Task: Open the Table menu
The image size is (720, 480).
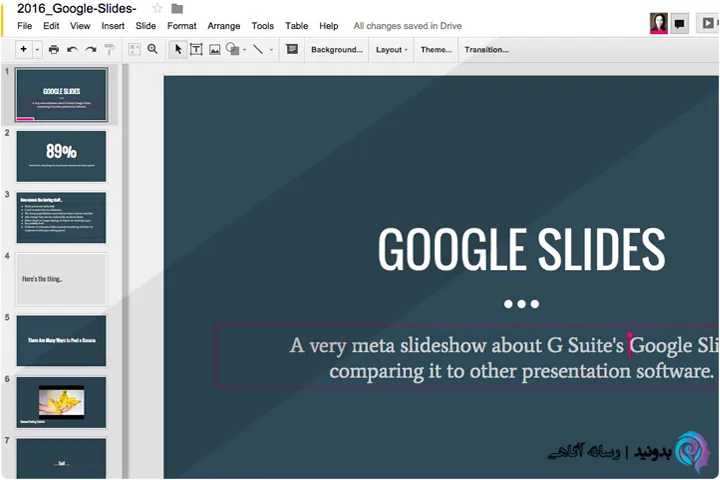Action: pyautogui.click(x=297, y=26)
